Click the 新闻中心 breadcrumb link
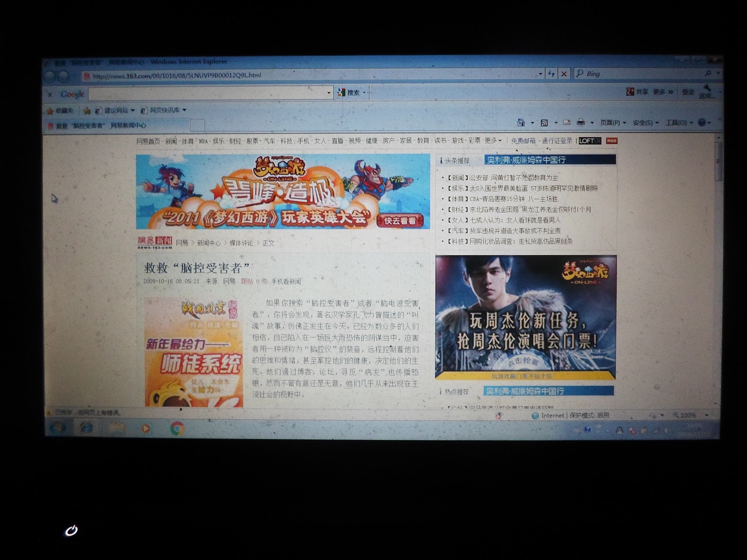 (209, 243)
